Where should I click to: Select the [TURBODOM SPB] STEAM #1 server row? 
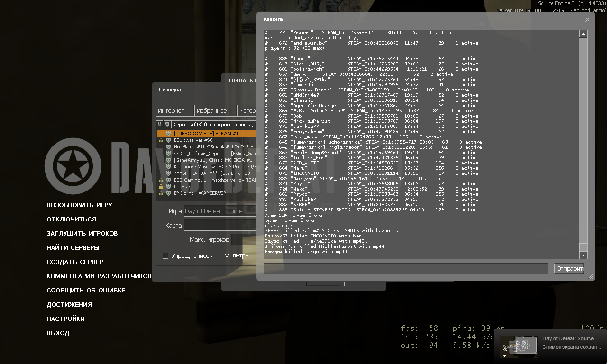coord(207,134)
